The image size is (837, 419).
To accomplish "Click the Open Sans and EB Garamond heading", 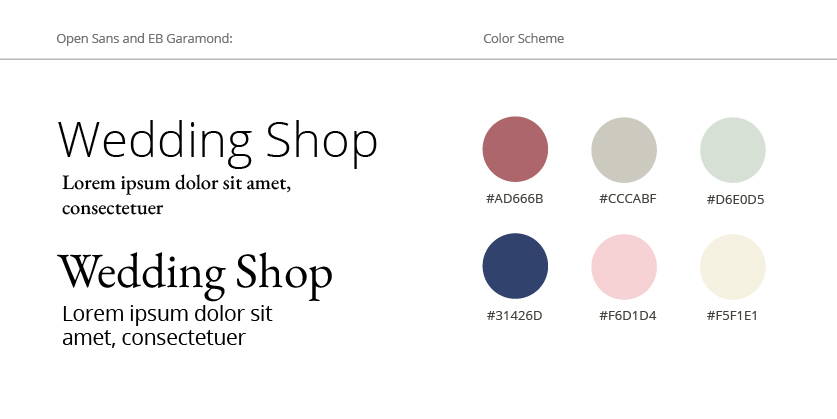I will 145,38.
